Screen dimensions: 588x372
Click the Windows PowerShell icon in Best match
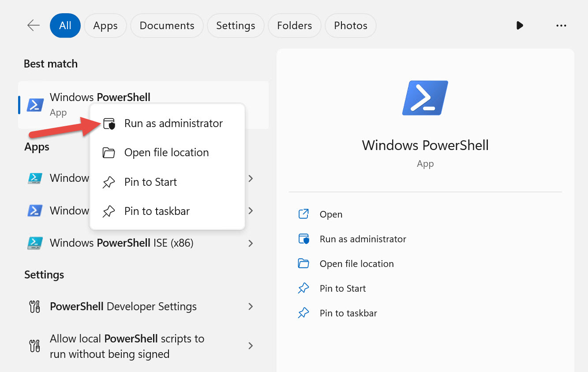34,105
